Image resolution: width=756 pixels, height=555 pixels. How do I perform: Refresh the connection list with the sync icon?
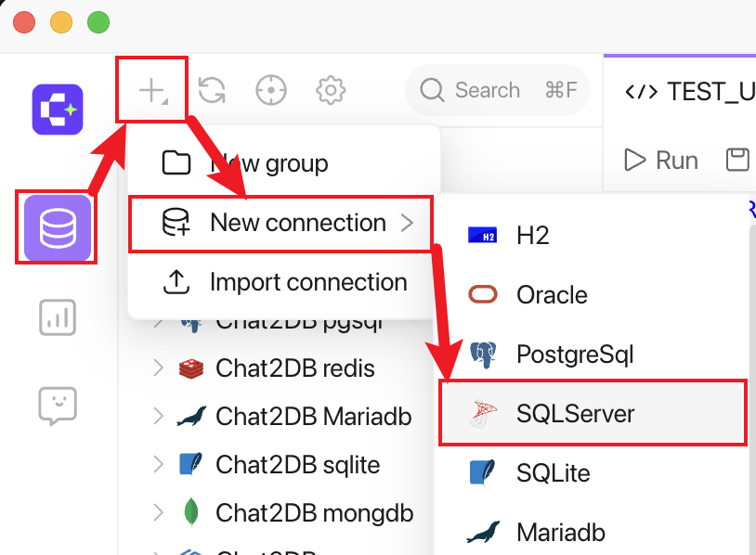pyautogui.click(x=213, y=90)
